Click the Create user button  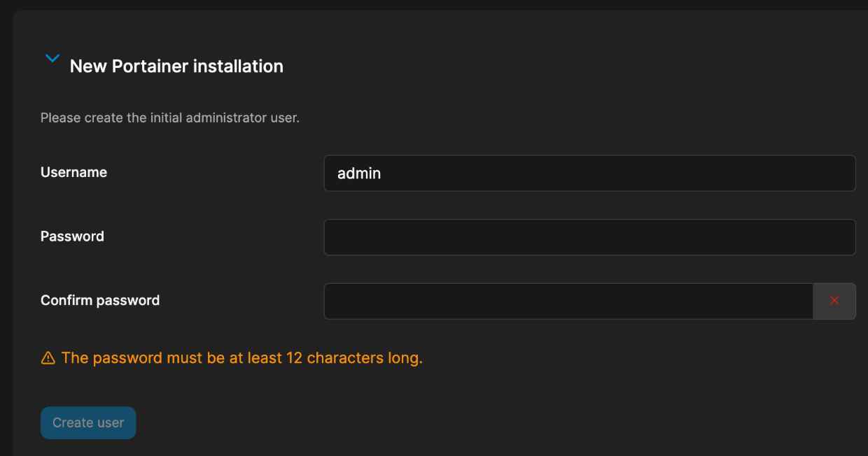88,423
